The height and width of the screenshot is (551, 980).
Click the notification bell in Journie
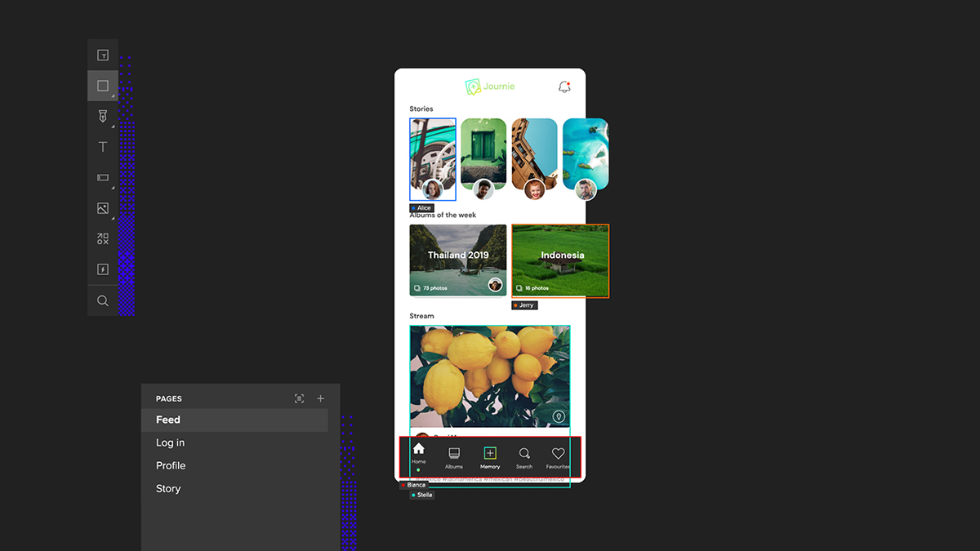[563, 87]
